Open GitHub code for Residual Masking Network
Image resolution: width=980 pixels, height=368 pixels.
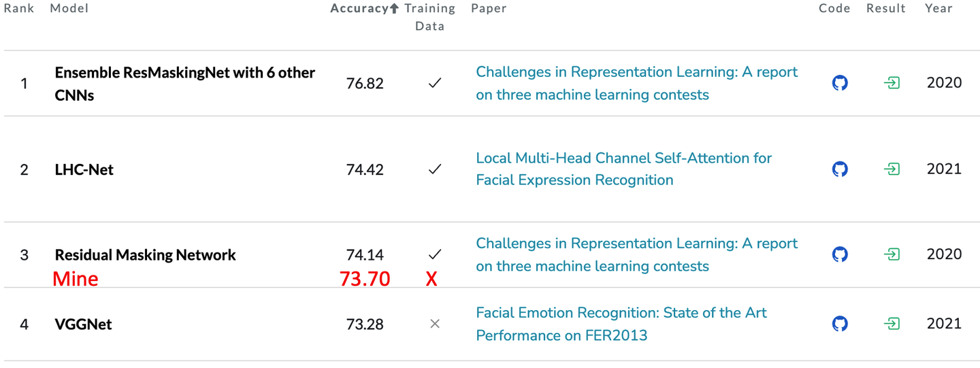[x=840, y=254]
